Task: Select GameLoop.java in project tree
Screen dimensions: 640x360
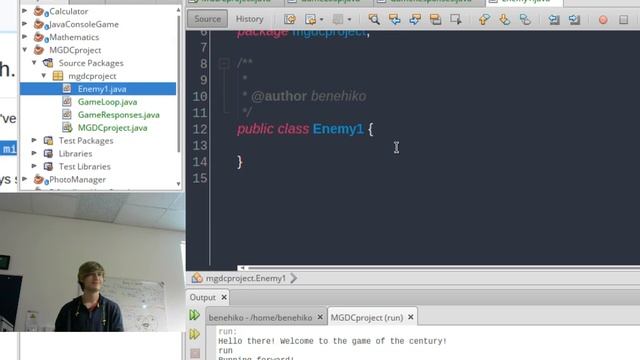Action: pyautogui.click(x=107, y=102)
